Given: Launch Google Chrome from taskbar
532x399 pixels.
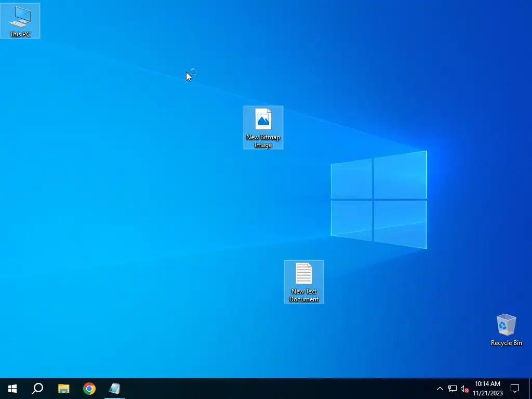Looking at the screenshot, I should pos(89,389).
